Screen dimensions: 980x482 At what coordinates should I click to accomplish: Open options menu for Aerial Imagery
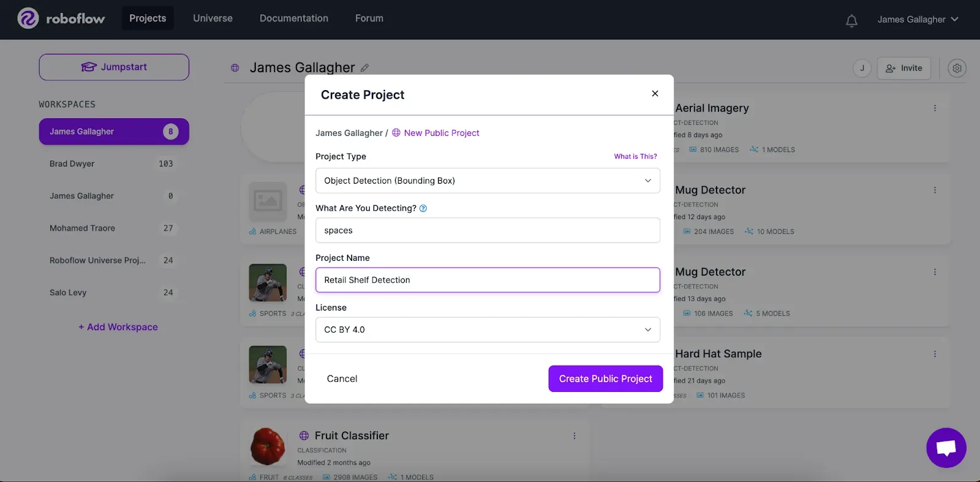coord(935,108)
